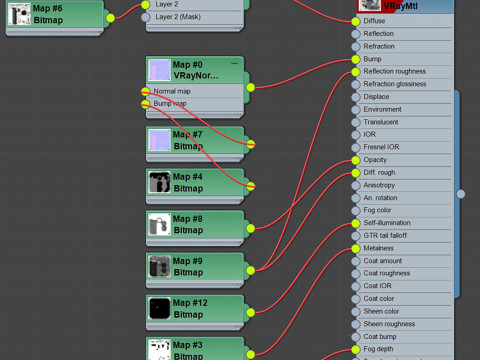
Task: Click the Opacity input socket
Action: click(356, 160)
